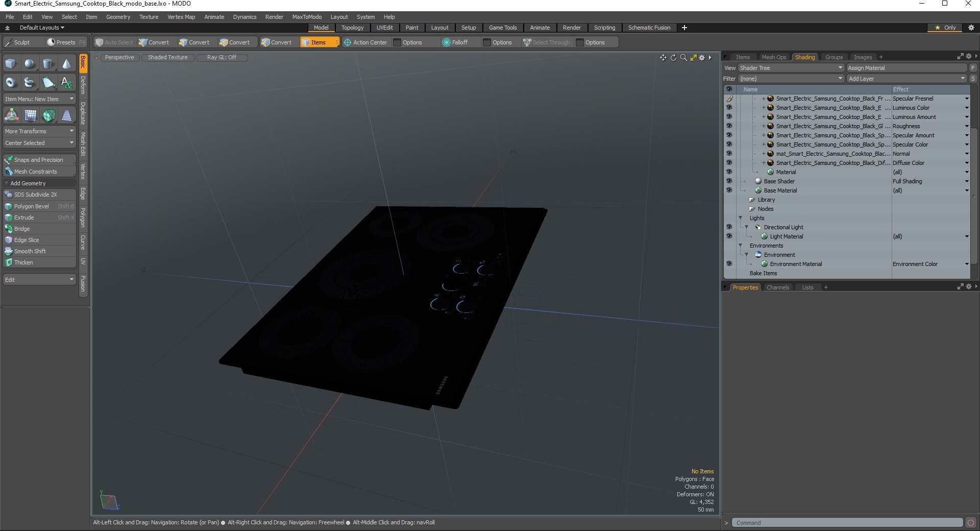Viewport: 980px width, 531px height.
Task: Select the Pen polygon drawing tool
Action: pyautogui.click(x=48, y=82)
